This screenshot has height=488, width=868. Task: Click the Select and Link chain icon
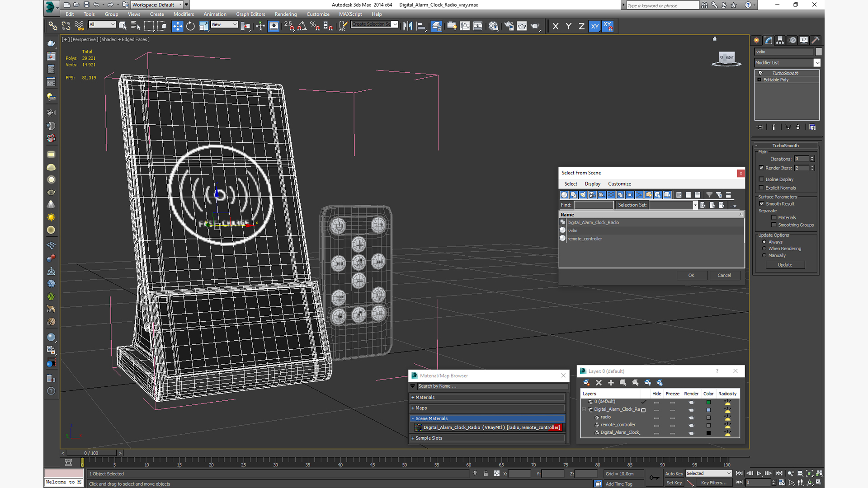point(53,26)
